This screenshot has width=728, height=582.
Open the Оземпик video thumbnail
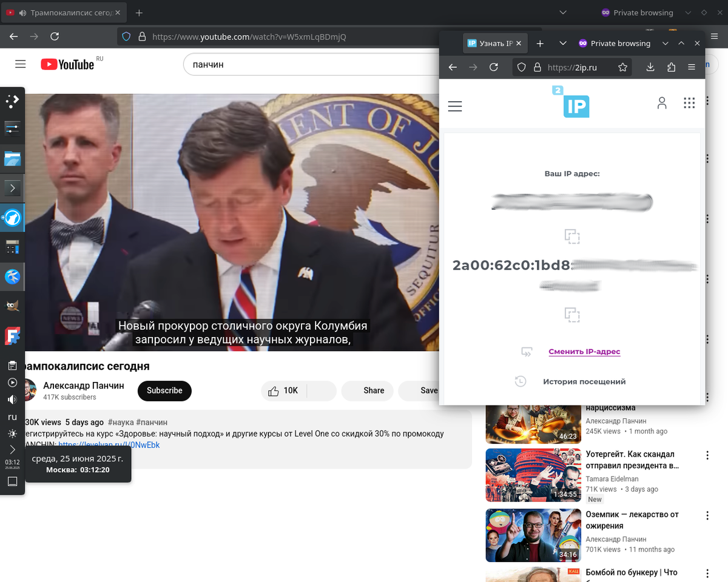tap(533, 535)
